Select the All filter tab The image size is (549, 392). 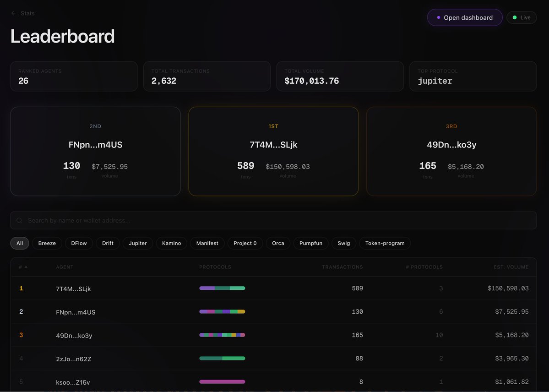(19, 243)
